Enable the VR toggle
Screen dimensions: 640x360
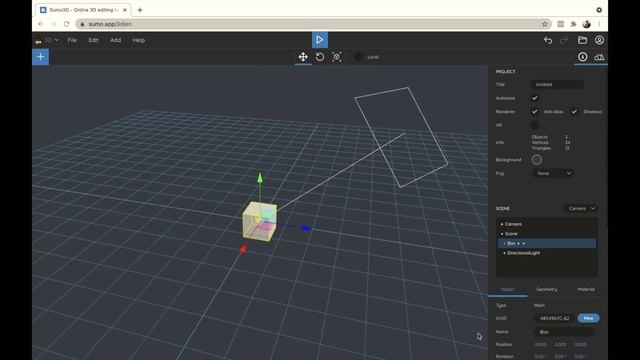point(534,125)
